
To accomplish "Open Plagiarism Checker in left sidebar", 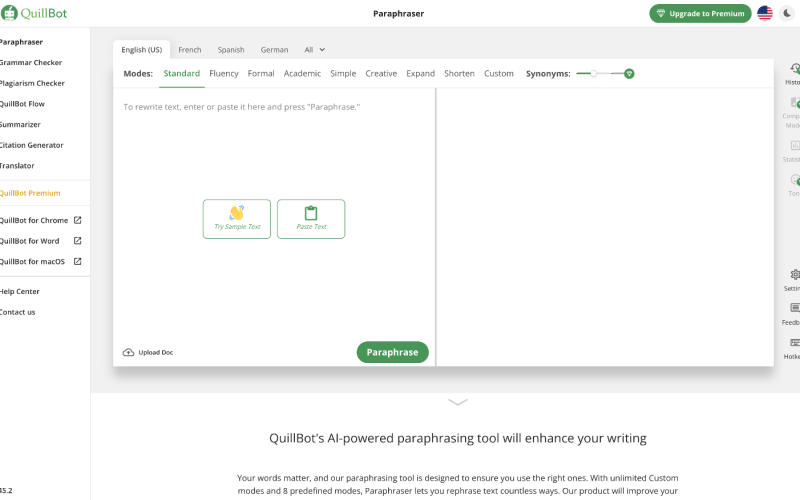I will (x=32, y=83).
